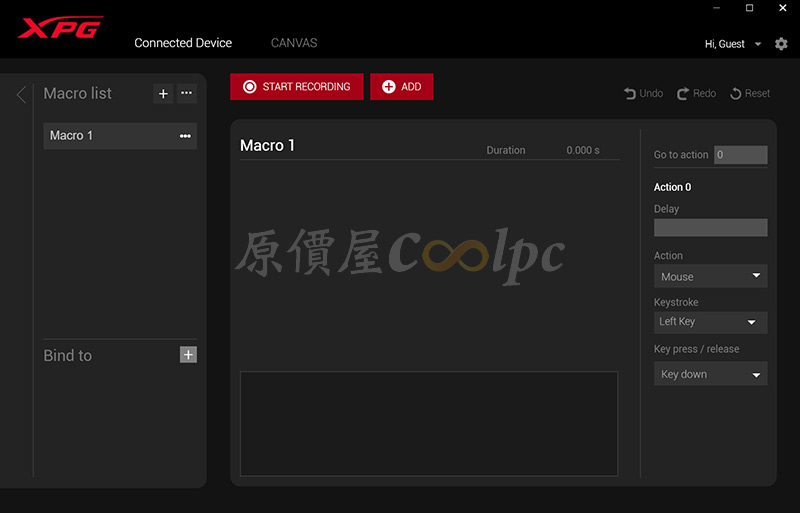Reset the macro actions

coord(750,93)
